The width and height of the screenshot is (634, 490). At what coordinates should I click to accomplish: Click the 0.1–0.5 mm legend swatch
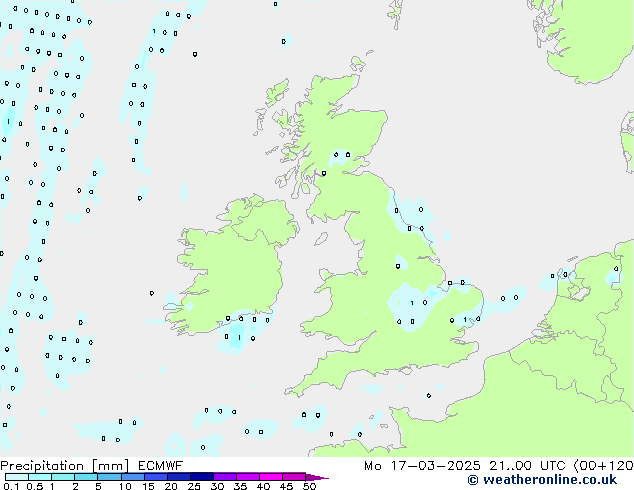click(x=17, y=477)
